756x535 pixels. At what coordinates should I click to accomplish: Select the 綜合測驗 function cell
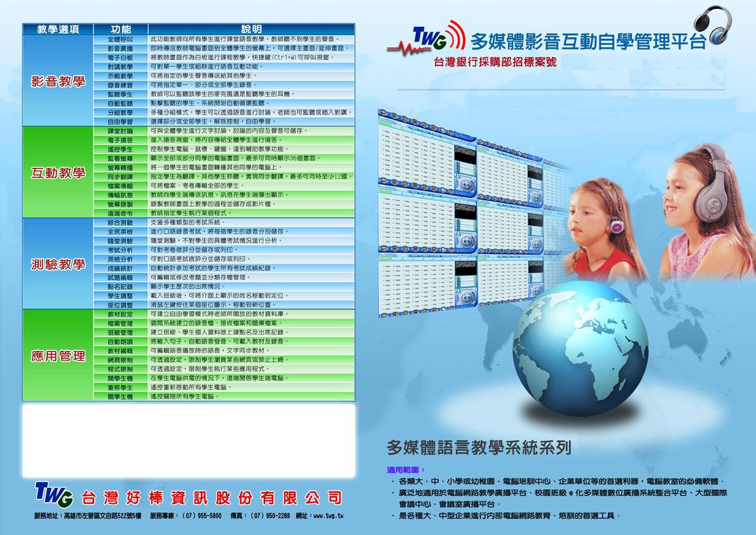coord(120,223)
